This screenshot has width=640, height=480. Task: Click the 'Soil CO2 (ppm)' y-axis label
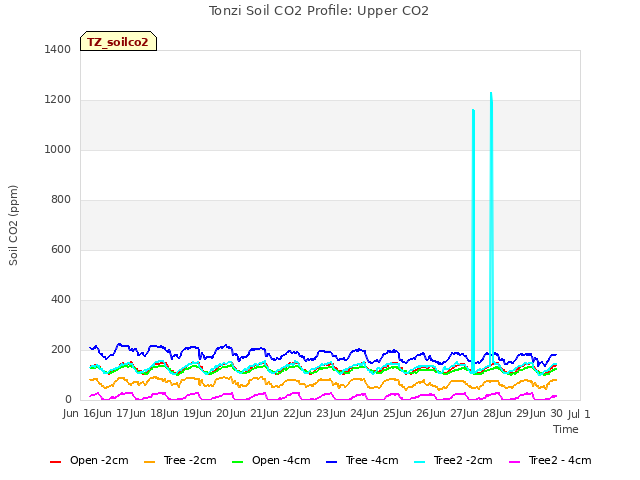point(13,225)
